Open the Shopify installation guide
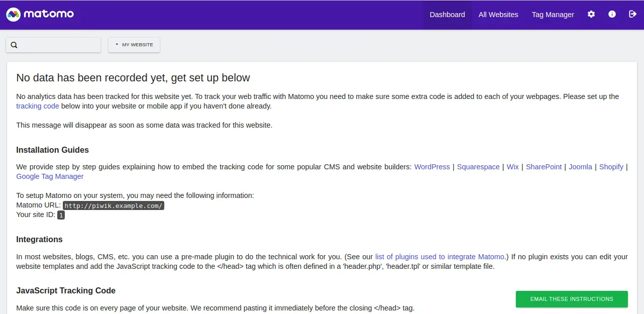 (x=611, y=167)
